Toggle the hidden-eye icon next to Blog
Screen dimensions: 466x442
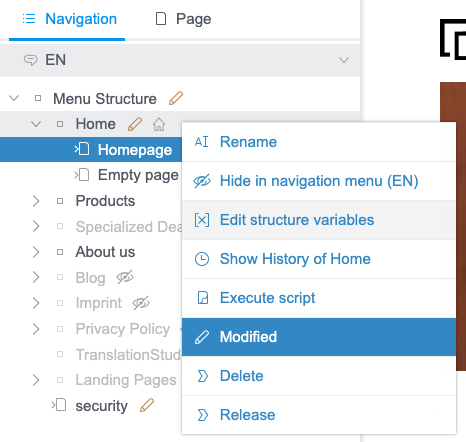(125, 277)
